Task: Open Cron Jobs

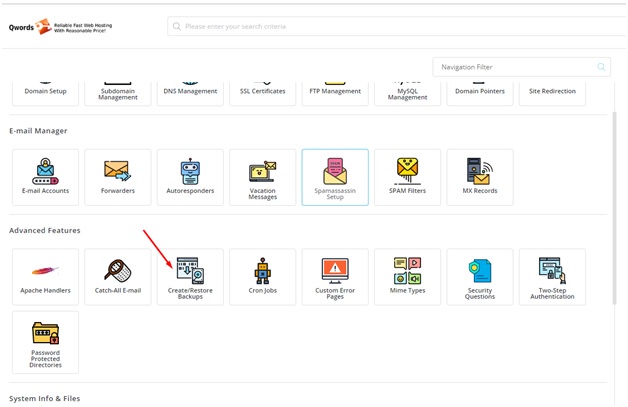Action: pos(262,276)
